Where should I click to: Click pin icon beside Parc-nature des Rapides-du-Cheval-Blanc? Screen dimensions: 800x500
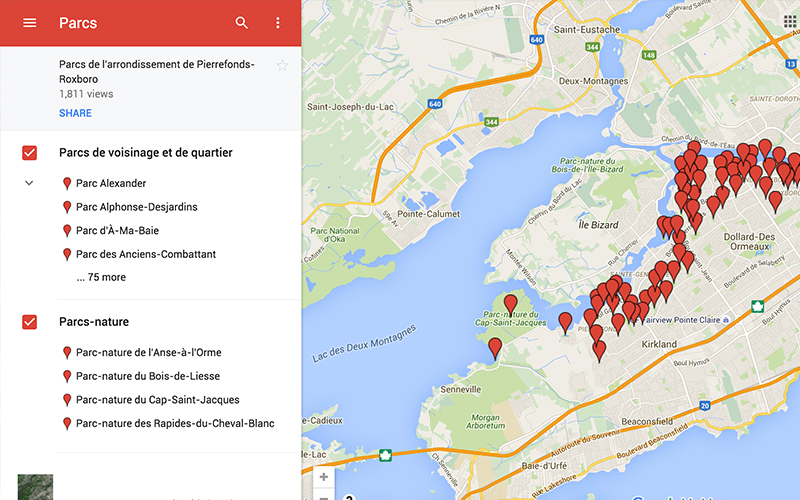[x=67, y=423]
